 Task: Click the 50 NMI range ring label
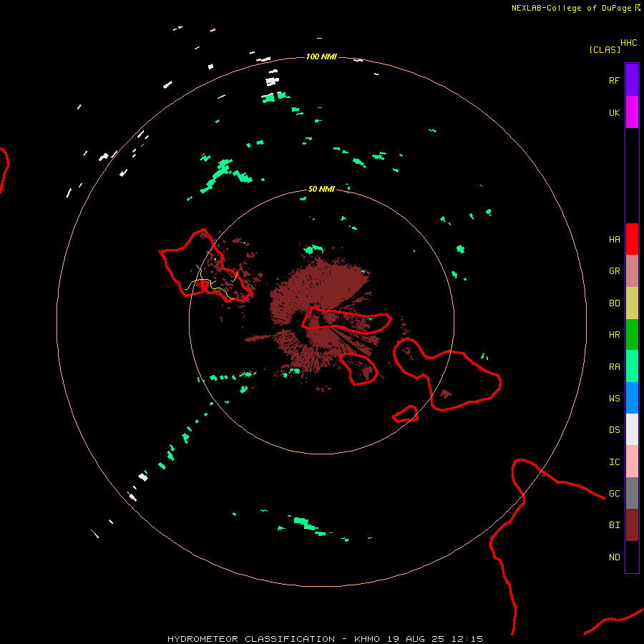321,190
